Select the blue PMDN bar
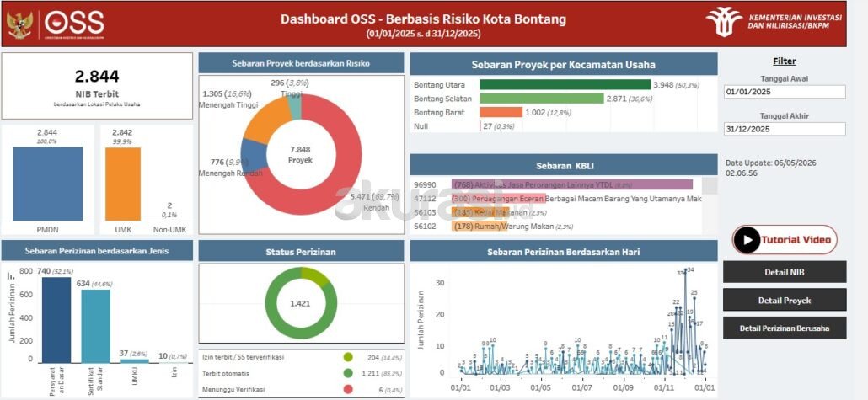Image resolution: width=868 pixels, height=400 pixels. click(x=47, y=184)
